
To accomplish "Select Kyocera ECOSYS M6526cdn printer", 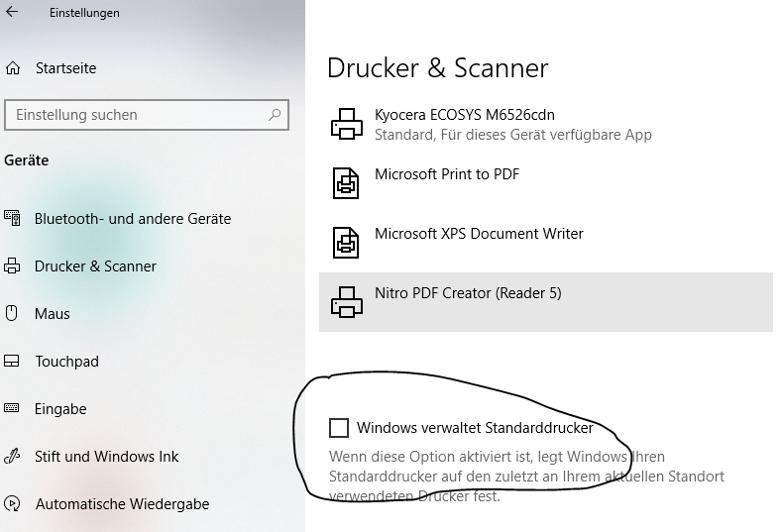I will (546, 124).
